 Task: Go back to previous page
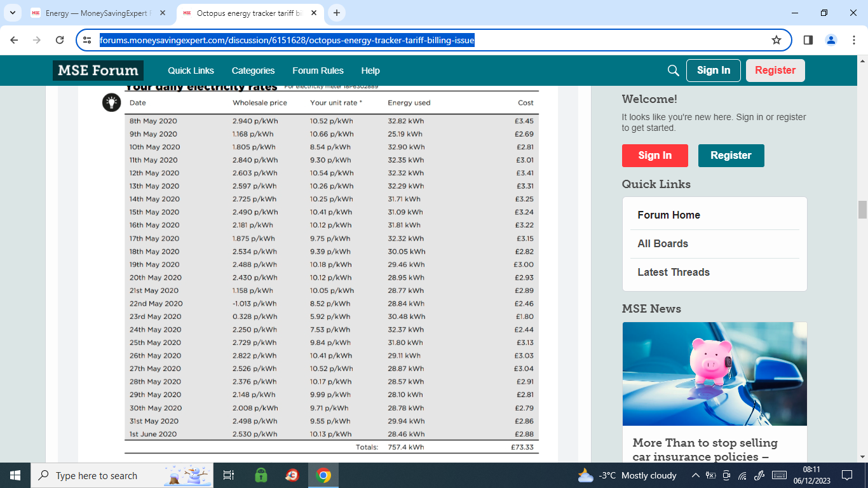[14, 40]
